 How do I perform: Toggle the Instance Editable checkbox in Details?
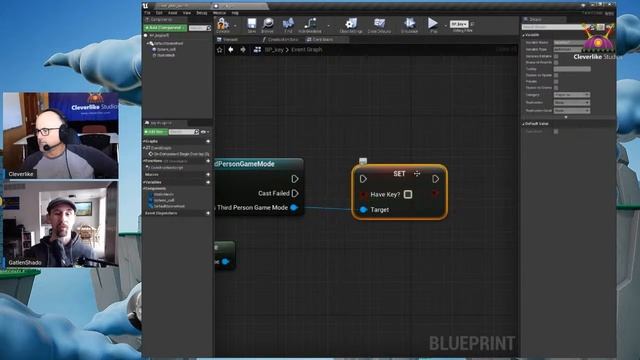[556, 56]
